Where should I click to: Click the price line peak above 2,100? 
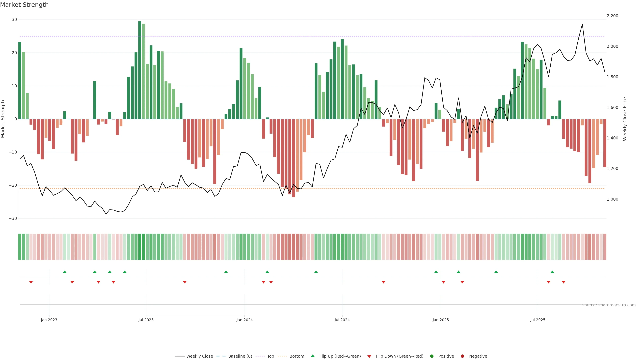[x=582, y=24]
